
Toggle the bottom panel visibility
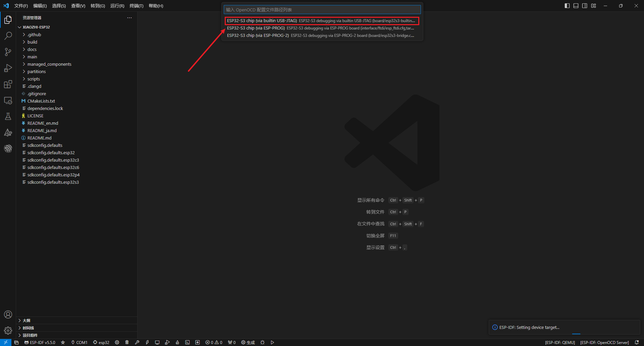coord(576,6)
